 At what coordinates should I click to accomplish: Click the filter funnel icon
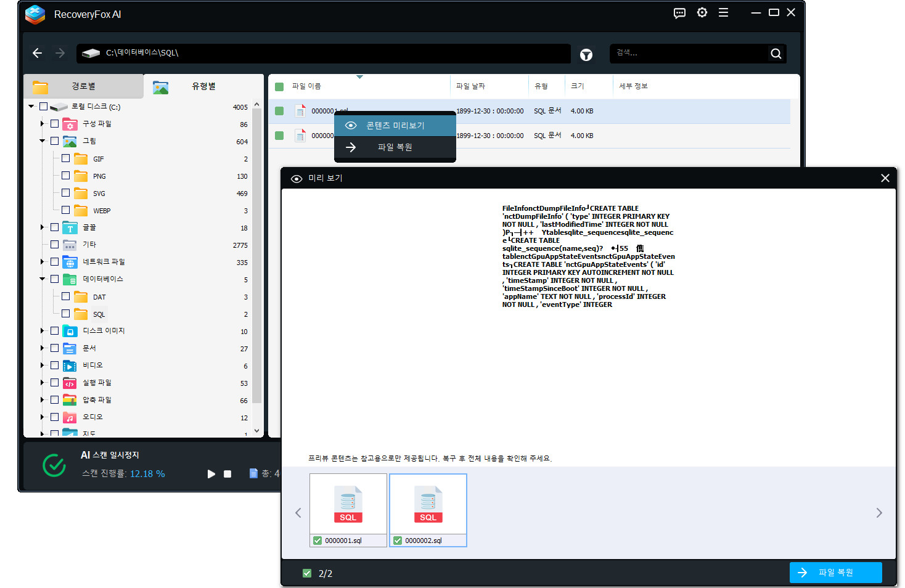point(586,55)
